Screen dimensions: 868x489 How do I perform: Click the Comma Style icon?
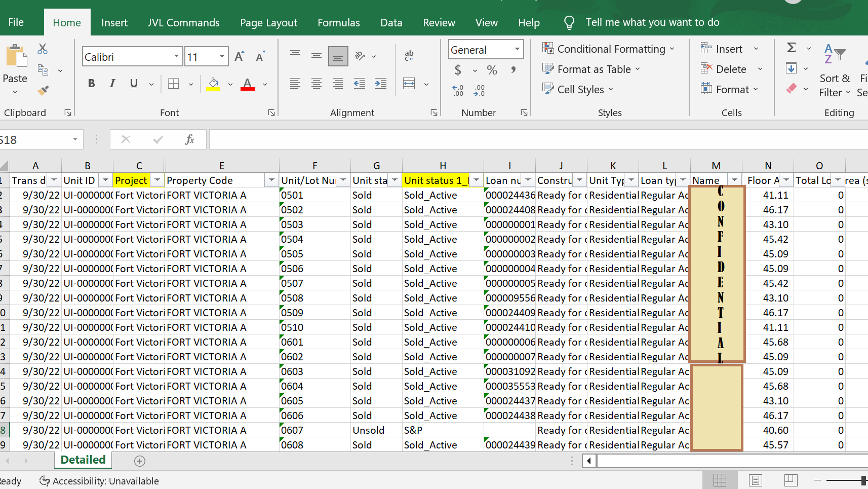[514, 70]
